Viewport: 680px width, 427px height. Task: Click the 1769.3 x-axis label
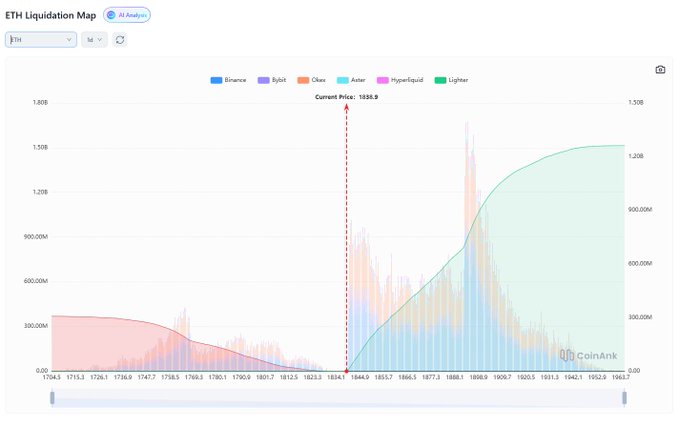(x=194, y=378)
